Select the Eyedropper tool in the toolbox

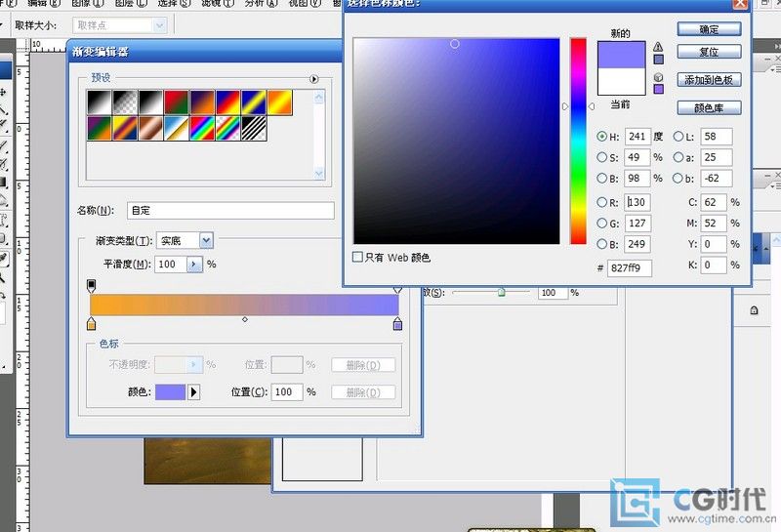pos(4,258)
